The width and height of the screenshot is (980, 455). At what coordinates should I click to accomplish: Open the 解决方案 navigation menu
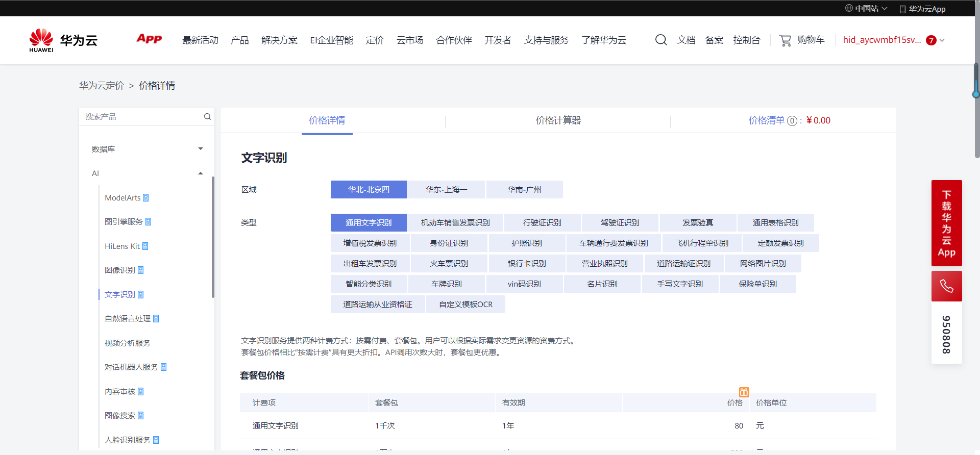(x=279, y=40)
